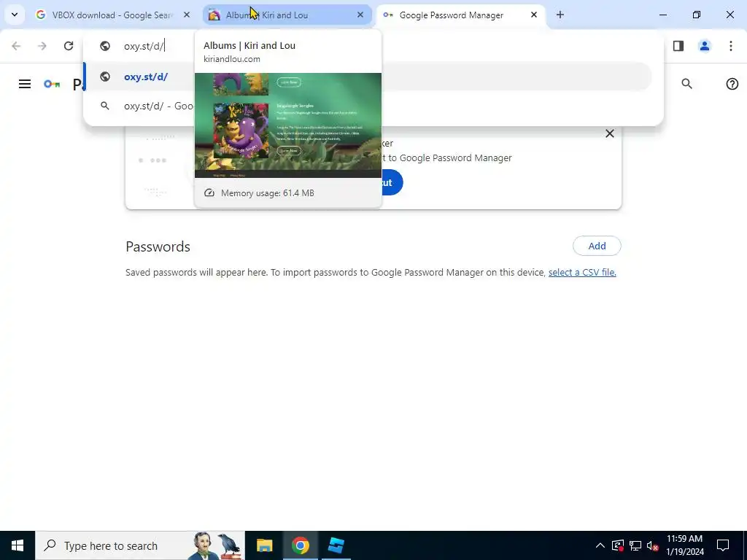Switch to VBOX download Google Search tab

pyautogui.click(x=113, y=15)
